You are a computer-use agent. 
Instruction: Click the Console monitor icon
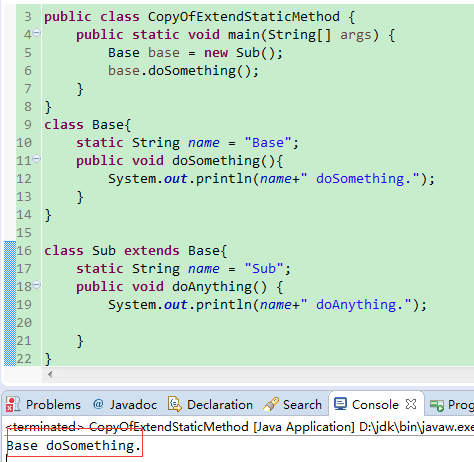[340, 404]
